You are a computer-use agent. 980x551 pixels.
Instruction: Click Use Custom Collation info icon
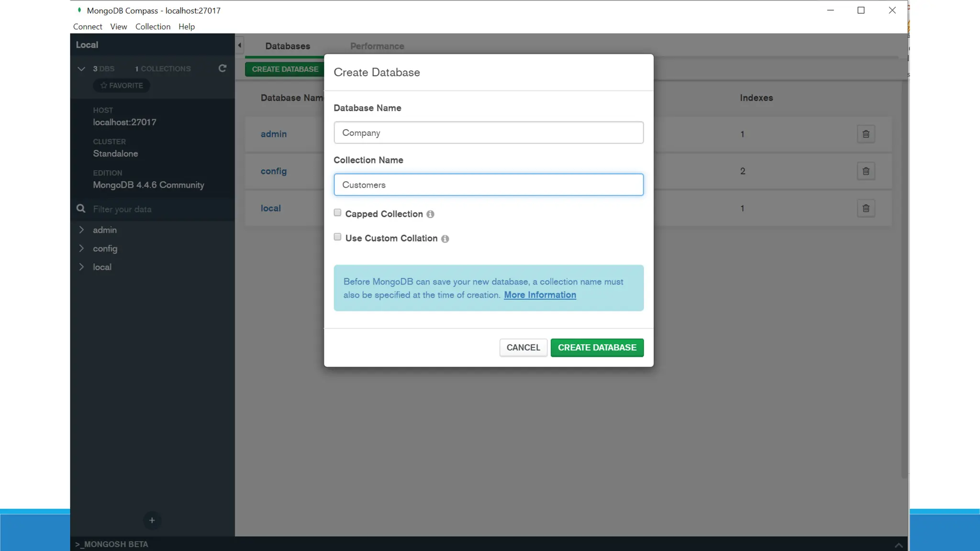coord(445,239)
